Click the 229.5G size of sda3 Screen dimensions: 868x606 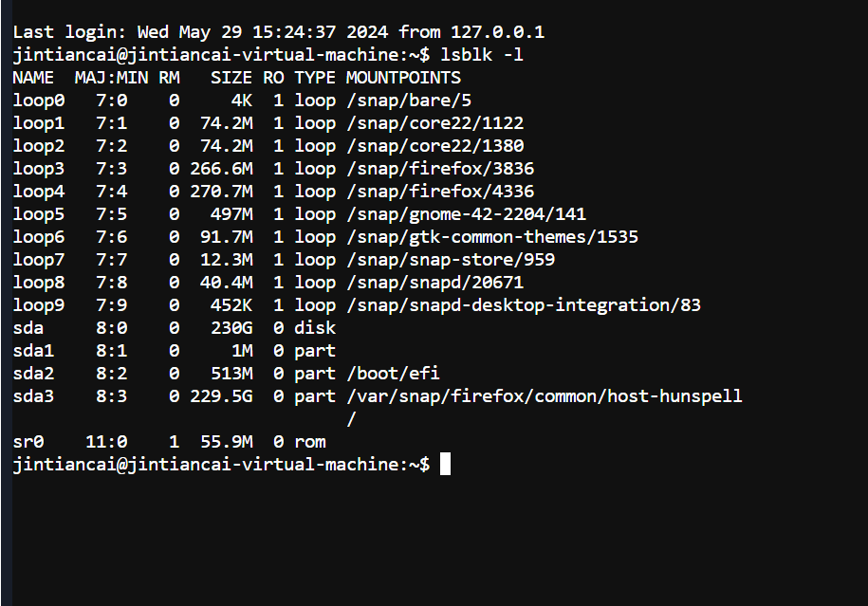pos(221,396)
